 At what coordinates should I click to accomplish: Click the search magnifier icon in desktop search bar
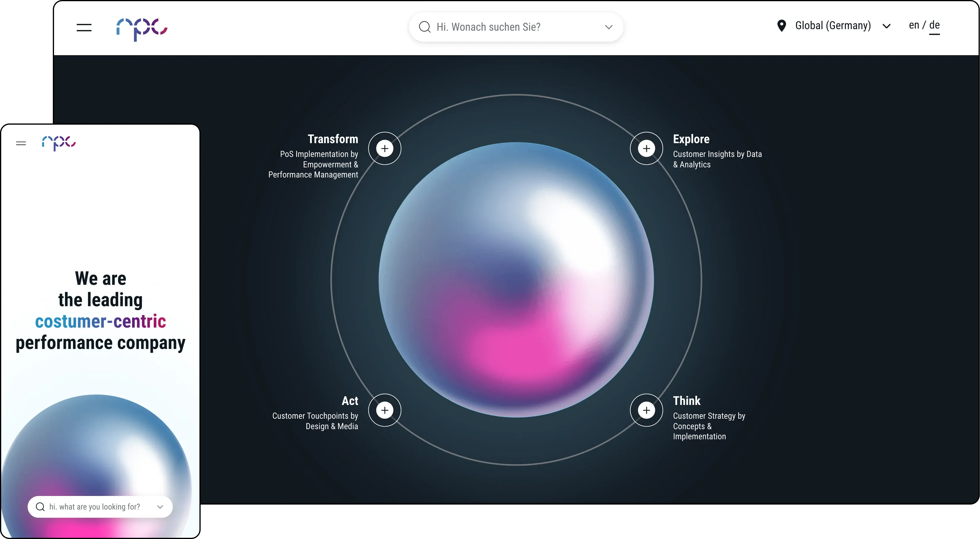click(x=425, y=27)
